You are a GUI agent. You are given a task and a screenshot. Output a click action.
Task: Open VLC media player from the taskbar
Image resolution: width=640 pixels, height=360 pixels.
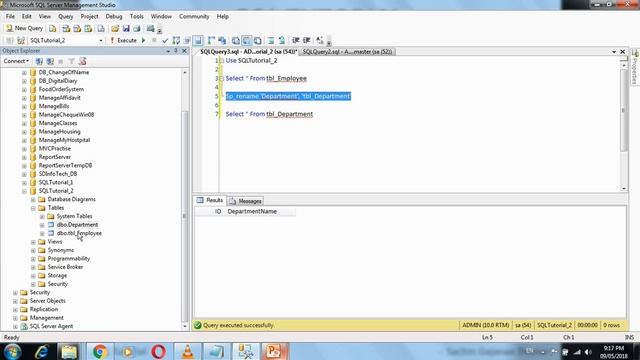point(187,351)
